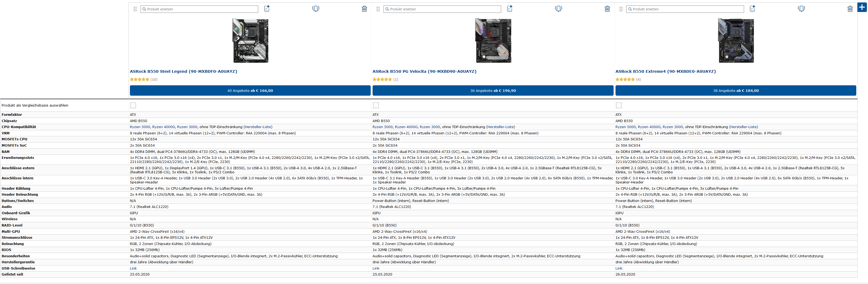
Task: Open the ASRock B550 Steel Legend product image
Action: 251,41
